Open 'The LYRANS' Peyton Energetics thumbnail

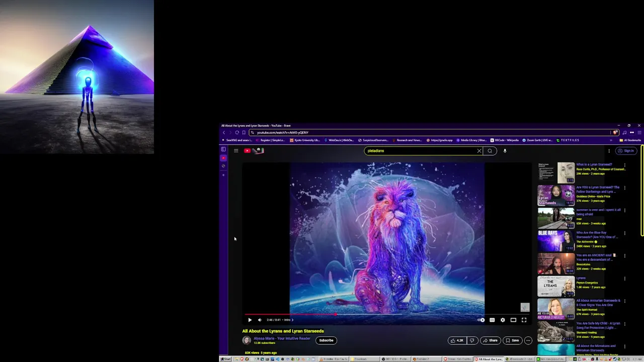coord(556,286)
